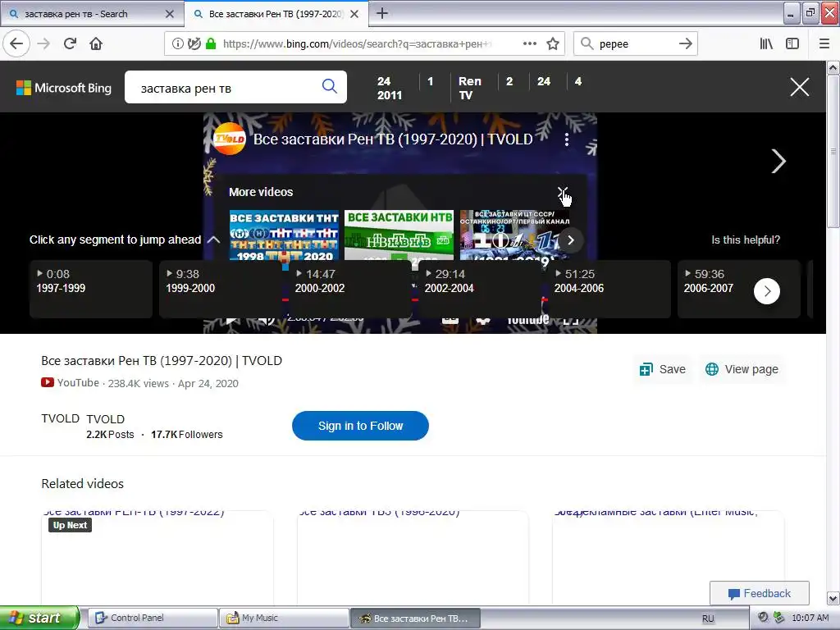The width and height of the screenshot is (840, 630).
Task: Collapse the segment list chevron
Action: [x=213, y=240]
